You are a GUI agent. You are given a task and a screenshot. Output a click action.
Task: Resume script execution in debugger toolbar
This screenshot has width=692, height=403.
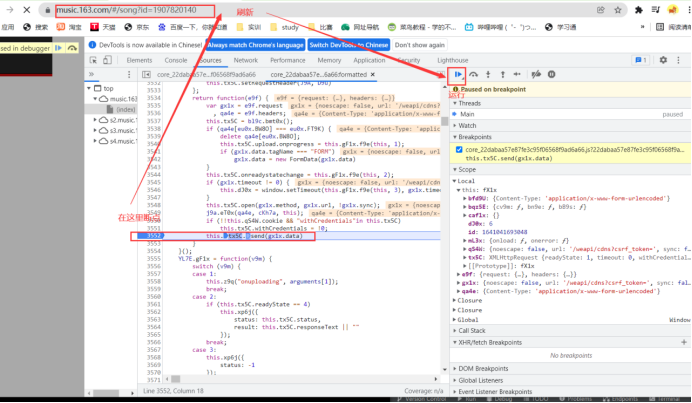pos(458,74)
